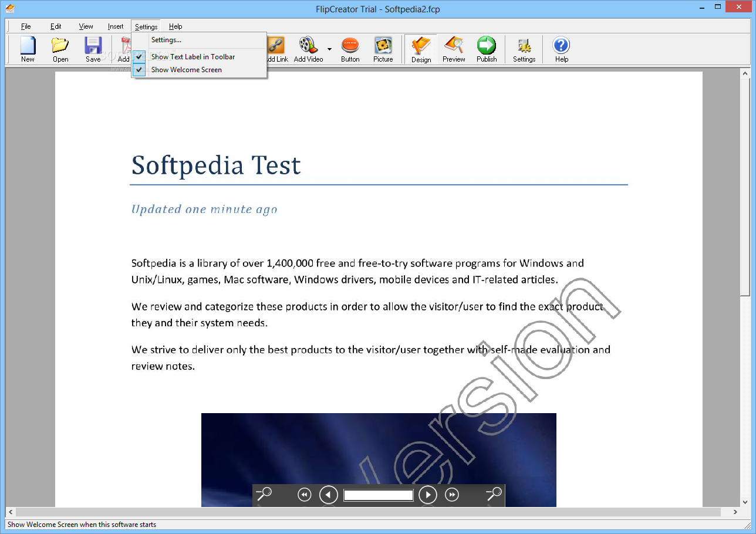Viewport: 756px width, 534px height.
Task: Click the 'Updated one minute ago' subtitle
Action: tap(204, 209)
